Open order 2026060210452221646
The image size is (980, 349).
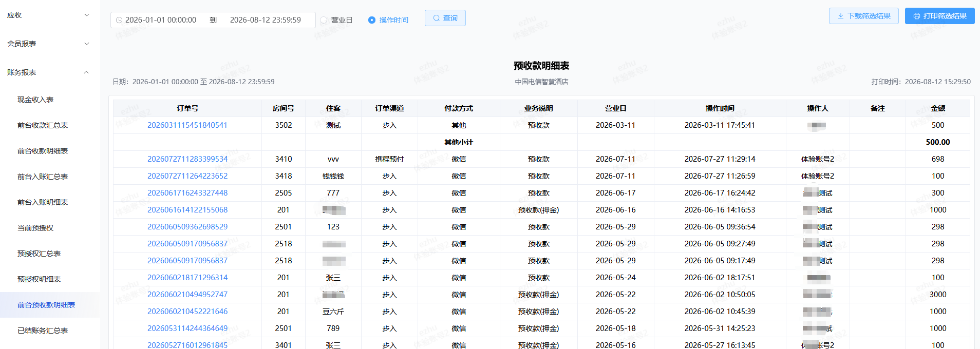click(x=187, y=312)
